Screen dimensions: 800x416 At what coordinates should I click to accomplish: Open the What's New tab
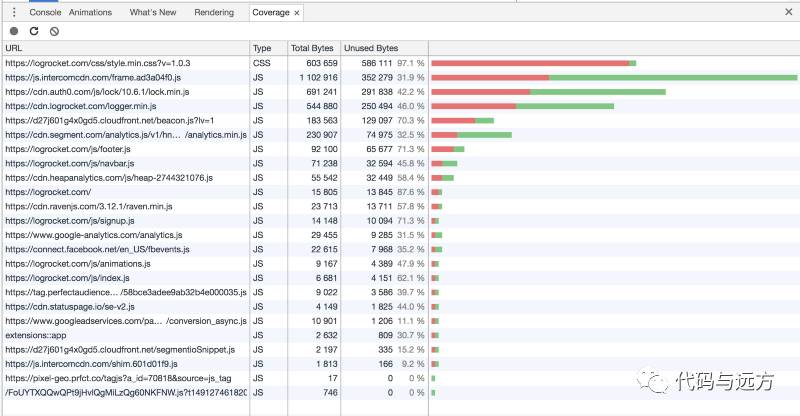(153, 12)
